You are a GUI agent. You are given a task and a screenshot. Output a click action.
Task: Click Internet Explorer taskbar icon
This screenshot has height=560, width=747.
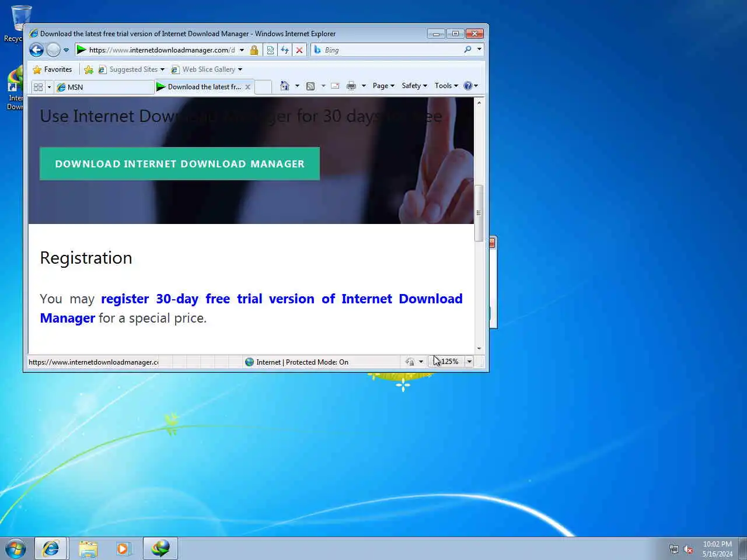tap(51, 548)
